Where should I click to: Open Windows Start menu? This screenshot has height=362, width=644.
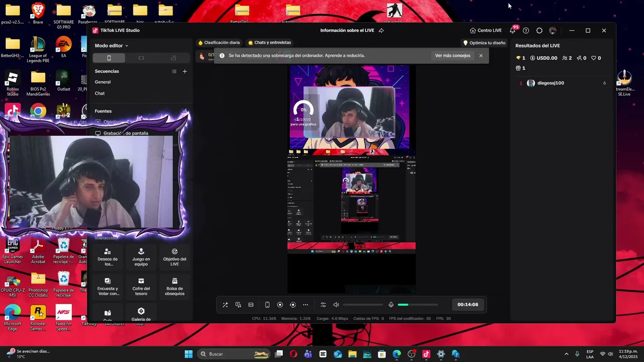coord(189,354)
